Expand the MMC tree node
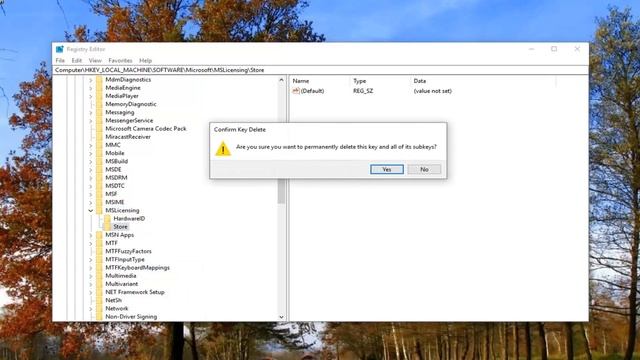The width and height of the screenshot is (640, 360). (91, 145)
